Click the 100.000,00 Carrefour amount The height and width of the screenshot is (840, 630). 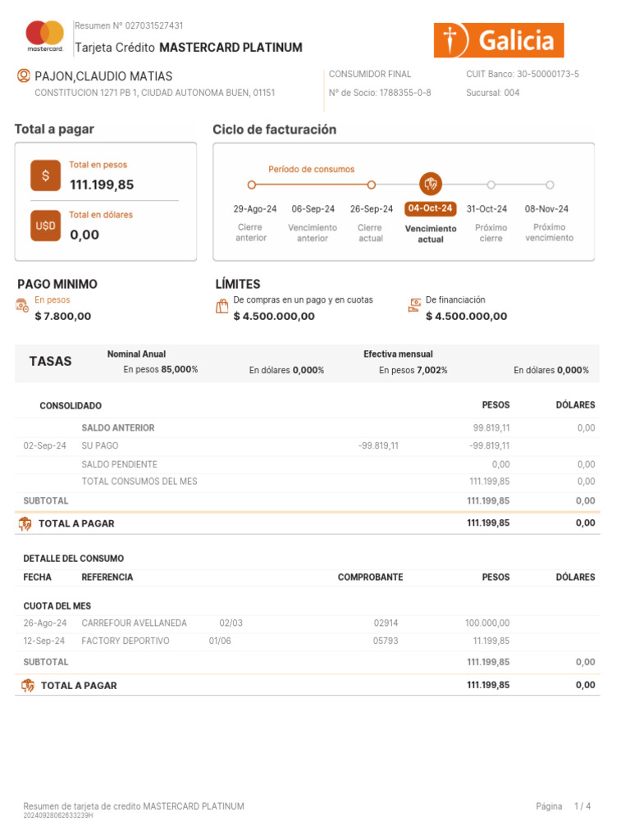point(487,623)
